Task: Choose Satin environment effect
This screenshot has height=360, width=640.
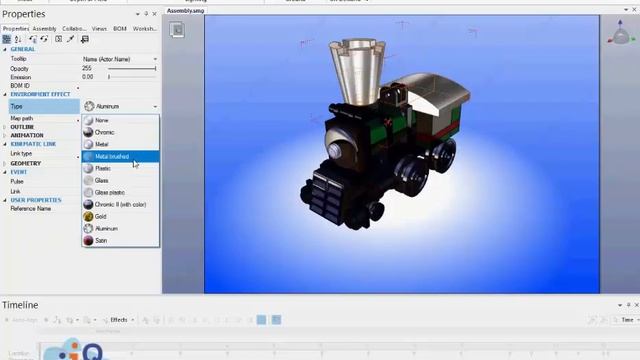Action: coord(120,240)
